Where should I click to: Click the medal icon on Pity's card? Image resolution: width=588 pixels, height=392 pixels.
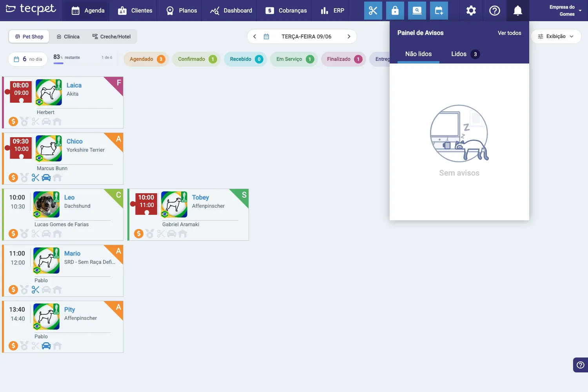tap(24, 346)
